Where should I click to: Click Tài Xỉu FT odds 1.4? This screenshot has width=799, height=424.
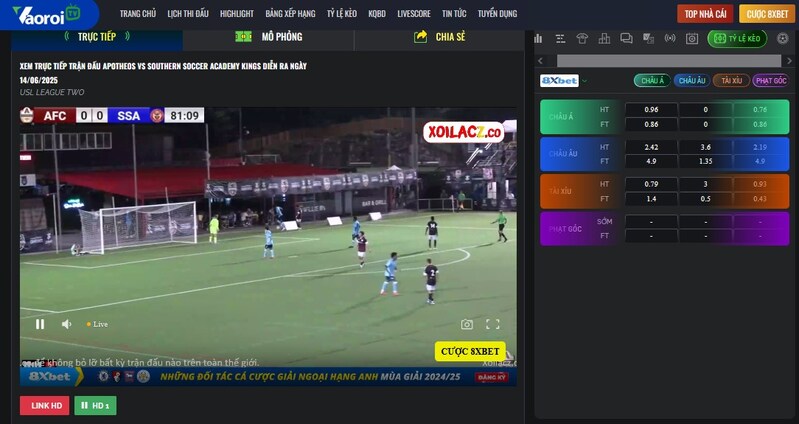pyautogui.click(x=651, y=199)
